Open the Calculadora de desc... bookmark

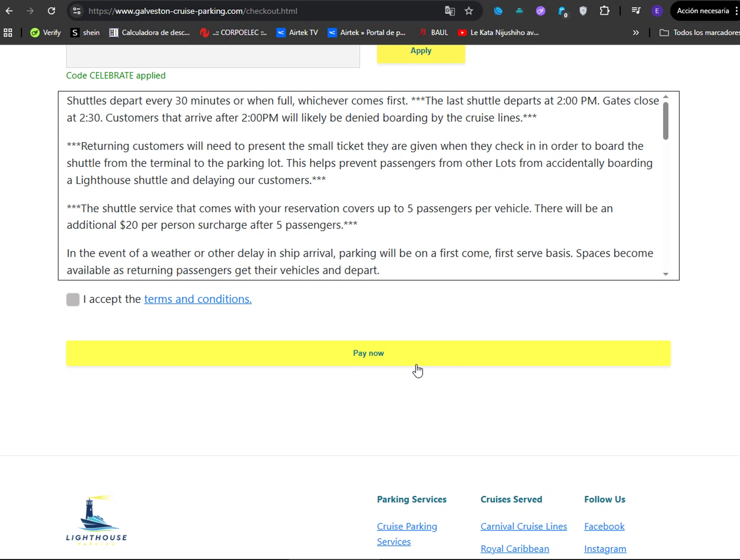(149, 33)
